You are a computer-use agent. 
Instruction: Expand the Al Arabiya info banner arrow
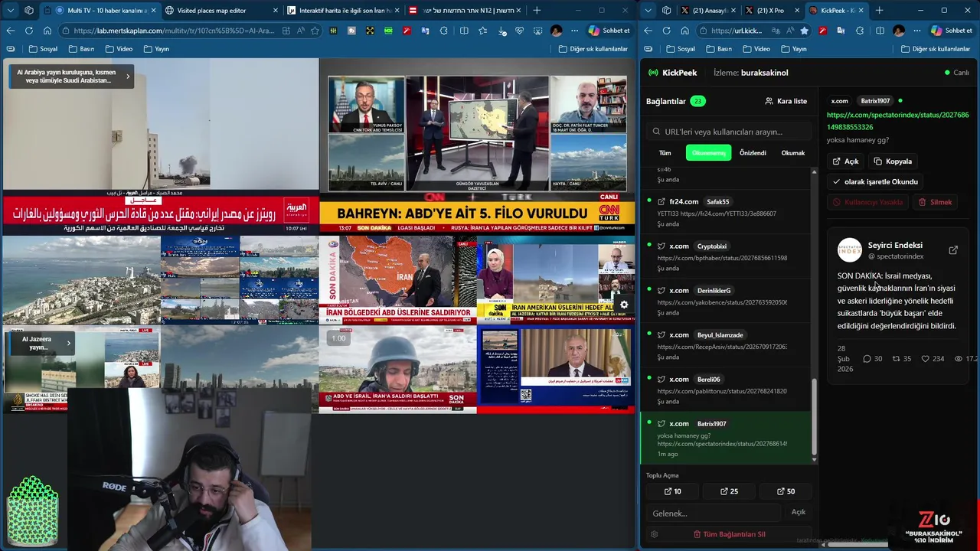pyautogui.click(x=128, y=76)
